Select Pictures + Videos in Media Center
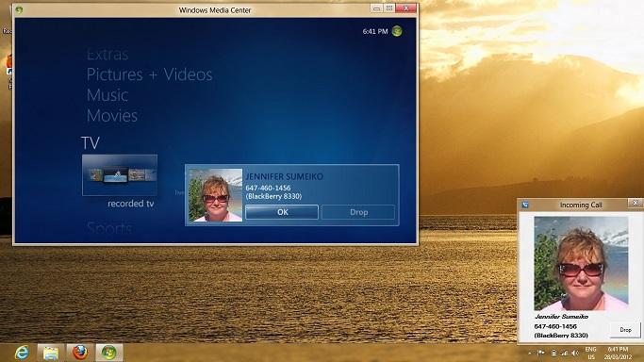The height and width of the screenshot is (362, 644). click(x=150, y=74)
